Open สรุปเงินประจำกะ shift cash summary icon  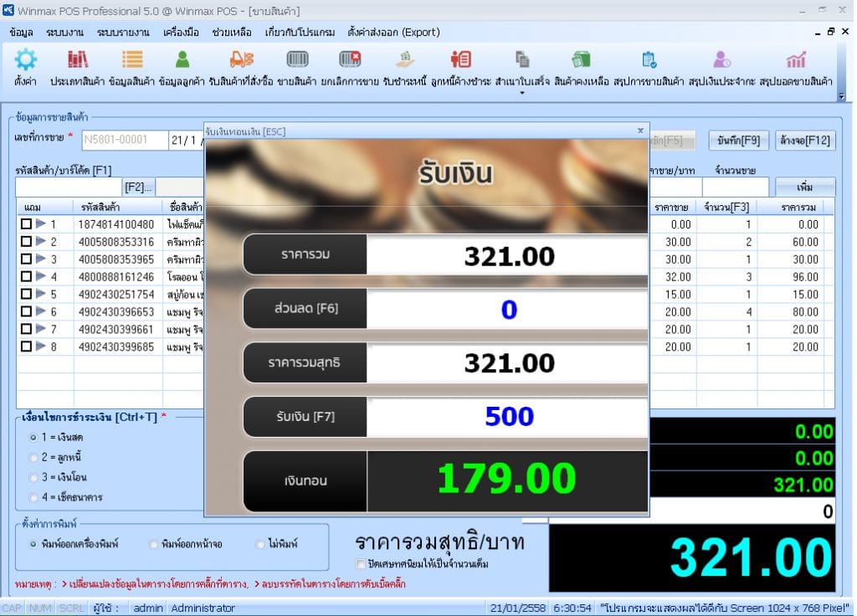pos(721,59)
